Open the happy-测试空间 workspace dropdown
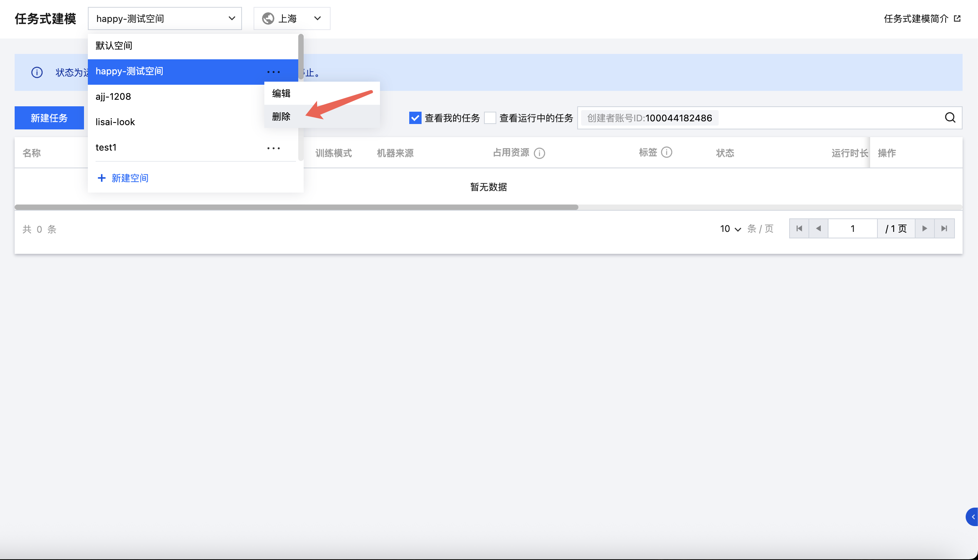978x560 pixels. click(x=165, y=18)
